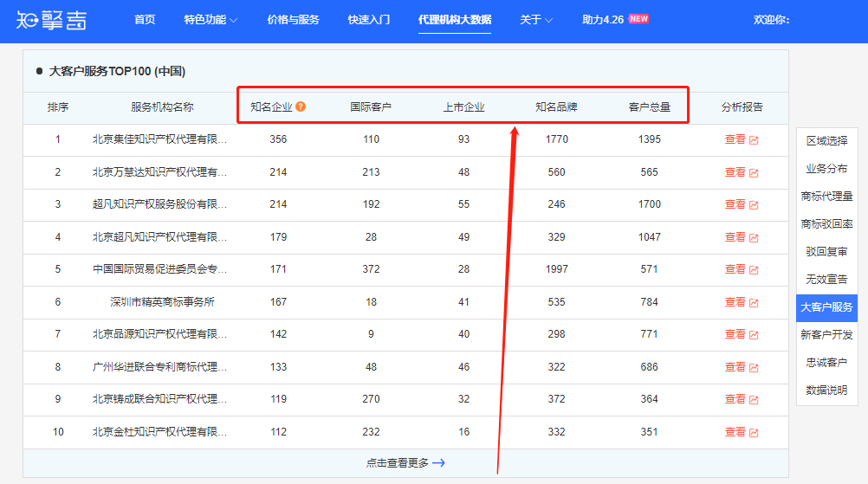Screen dimensions: 868x484
Task: Jump to 商标代理量 in side menu
Action: [826, 197]
